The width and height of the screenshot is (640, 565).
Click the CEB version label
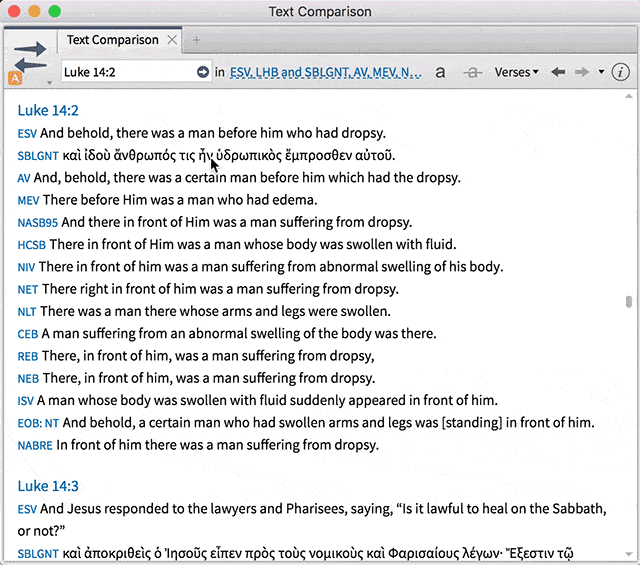[28, 334]
